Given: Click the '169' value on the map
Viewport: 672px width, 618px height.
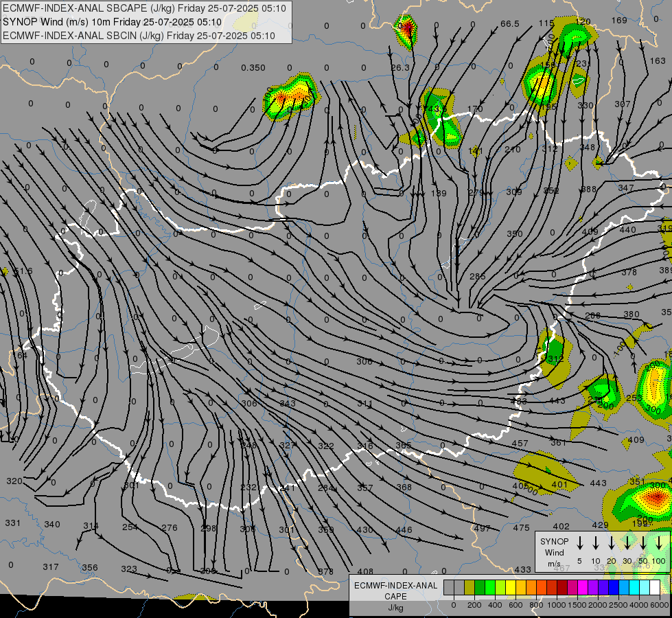Looking at the screenshot, I should (619, 20).
